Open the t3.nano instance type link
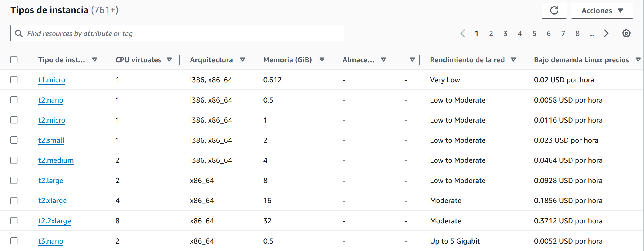This screenshot has width=644, height=251. coord(51,241)
